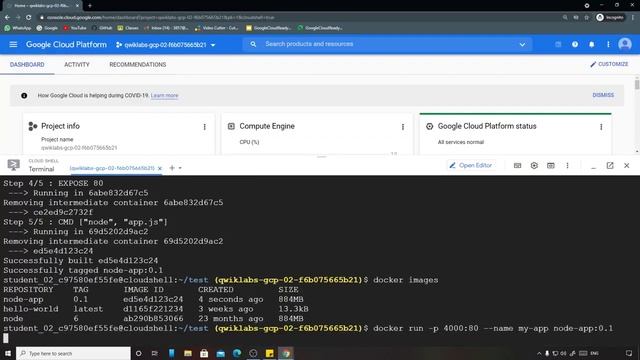Go back in the browser
The height and width of the screenshot is (360, 640).
[7, 18]
